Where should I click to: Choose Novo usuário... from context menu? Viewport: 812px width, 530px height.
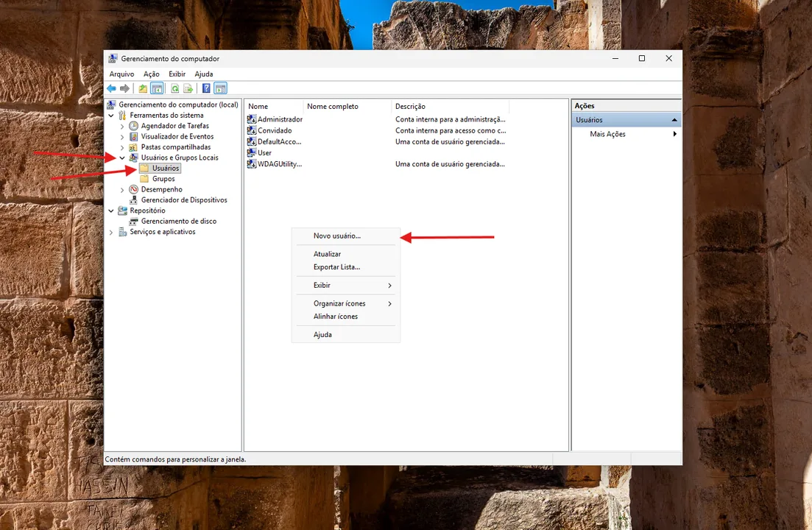pyautogui.click(x=346, y=236)
